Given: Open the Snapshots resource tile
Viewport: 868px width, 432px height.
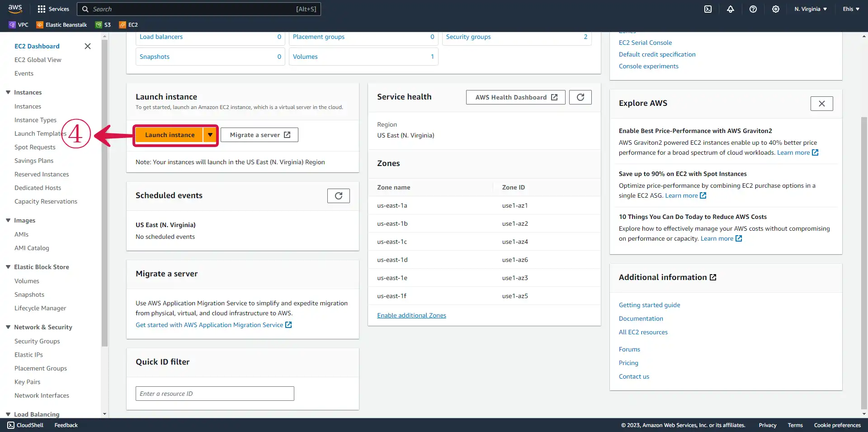Looking at the screenshot, I should tap(210, 57).
